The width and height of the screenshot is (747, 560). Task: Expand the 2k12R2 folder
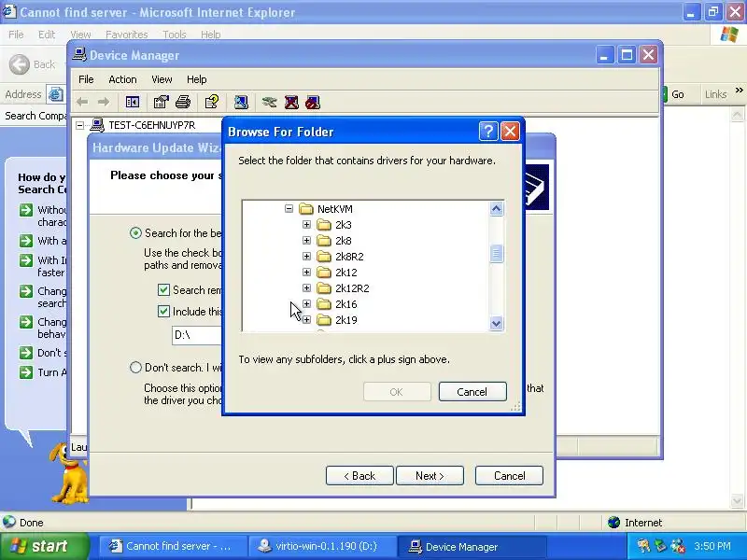pyautogui.click(x=306, y=288)
